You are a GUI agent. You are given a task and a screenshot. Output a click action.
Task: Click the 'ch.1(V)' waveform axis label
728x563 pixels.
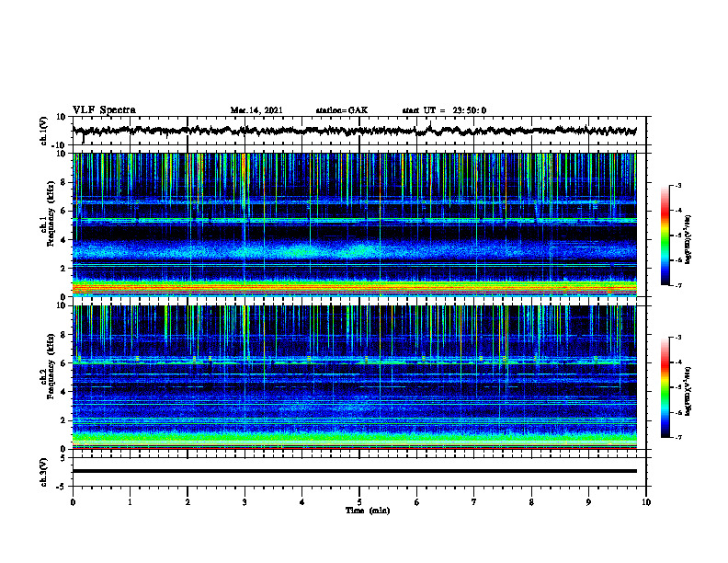coord(43,131)
